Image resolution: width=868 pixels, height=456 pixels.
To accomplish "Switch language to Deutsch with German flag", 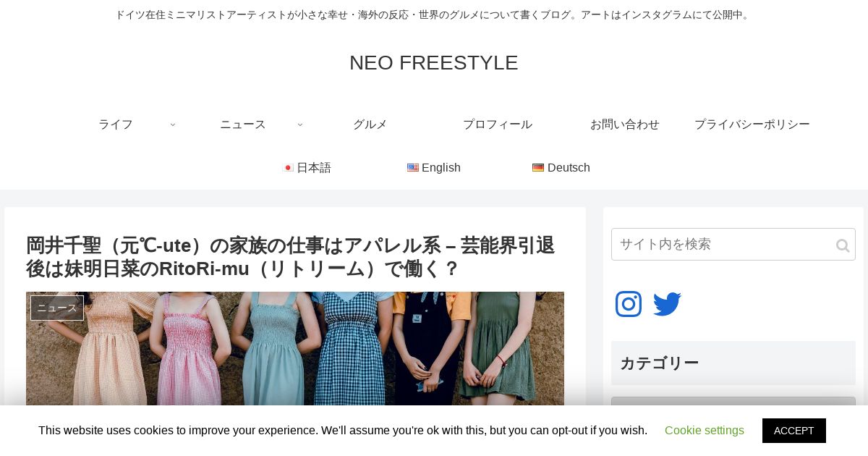I will click(x=561, y=168).
